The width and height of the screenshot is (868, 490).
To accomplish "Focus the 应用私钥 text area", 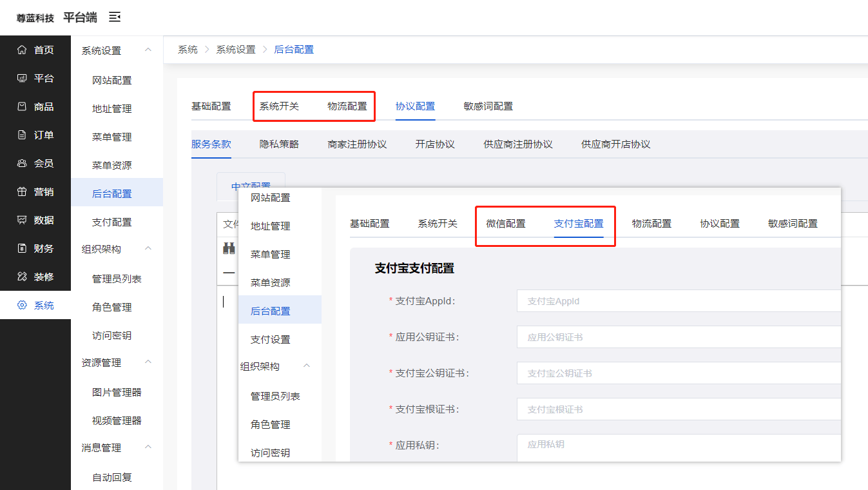I will pos(679,447).
